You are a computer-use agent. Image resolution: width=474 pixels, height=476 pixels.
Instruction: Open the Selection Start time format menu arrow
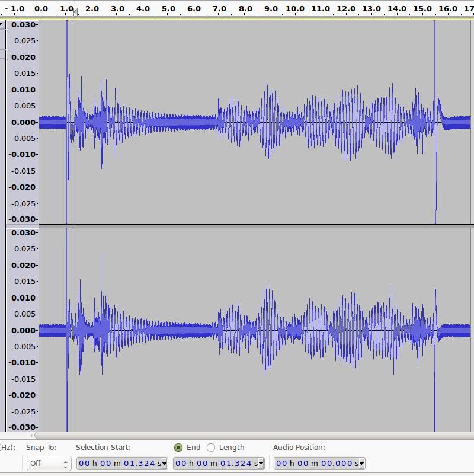[x=164, y=464]
